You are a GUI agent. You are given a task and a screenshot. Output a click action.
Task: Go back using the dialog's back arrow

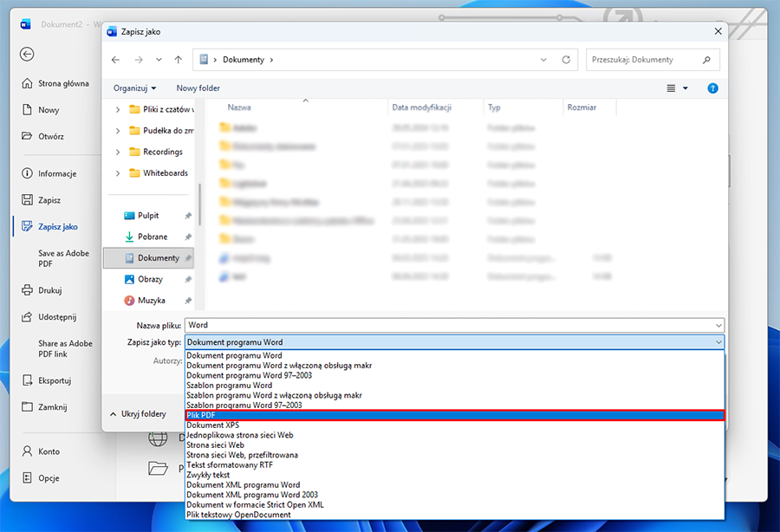(116, 60)
